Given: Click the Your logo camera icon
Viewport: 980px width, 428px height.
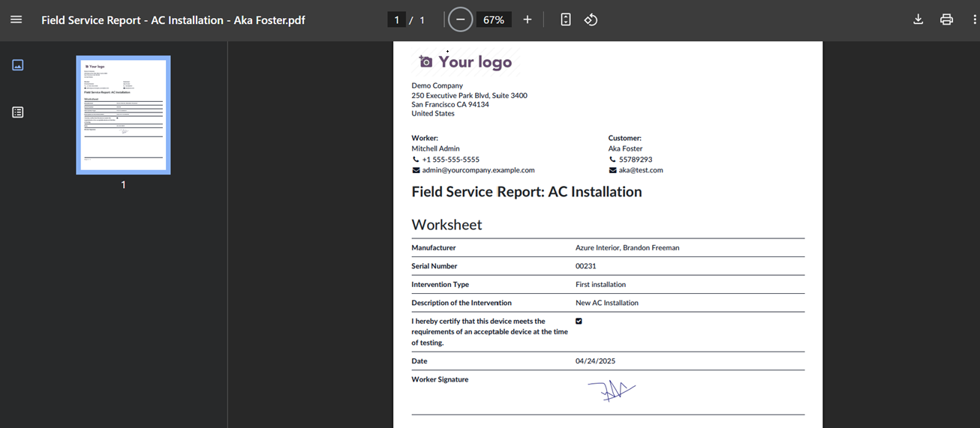Looking at the screenshot, I should [x=426, y=62].
